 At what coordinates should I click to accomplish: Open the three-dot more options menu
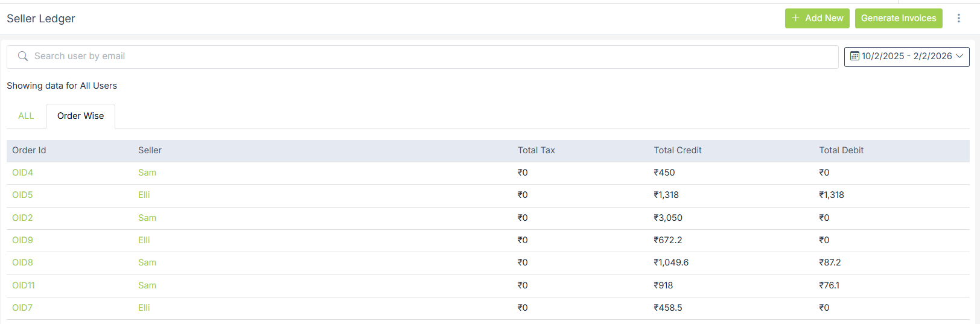click(958, 18)
